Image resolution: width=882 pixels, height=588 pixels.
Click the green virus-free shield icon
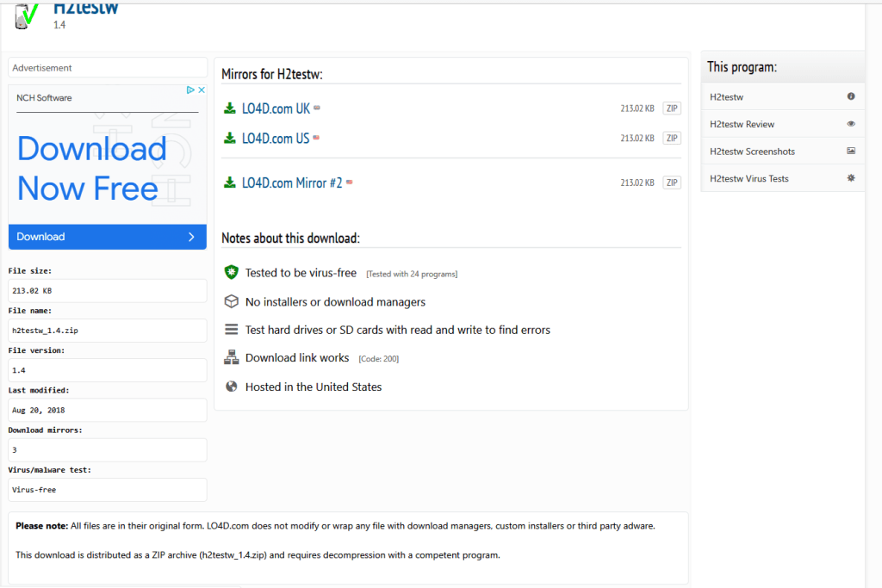(x=231, y=271)
